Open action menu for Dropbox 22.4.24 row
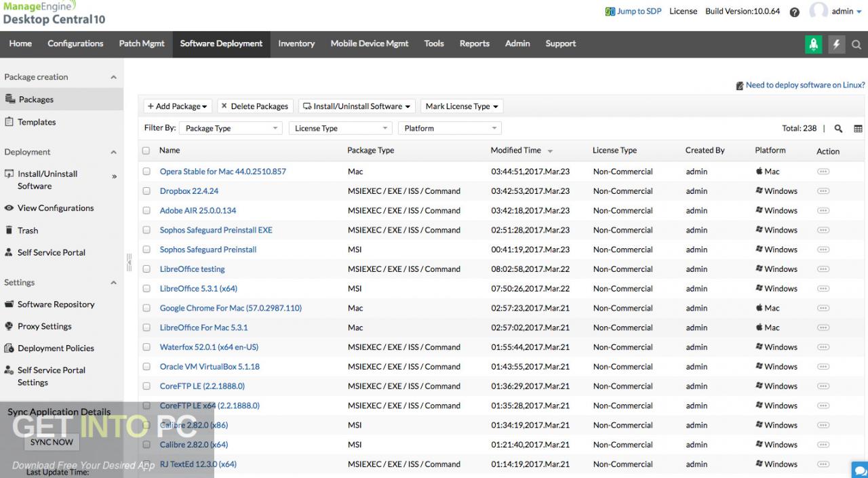Screen dimensions: 868x478 coord(823,191)
